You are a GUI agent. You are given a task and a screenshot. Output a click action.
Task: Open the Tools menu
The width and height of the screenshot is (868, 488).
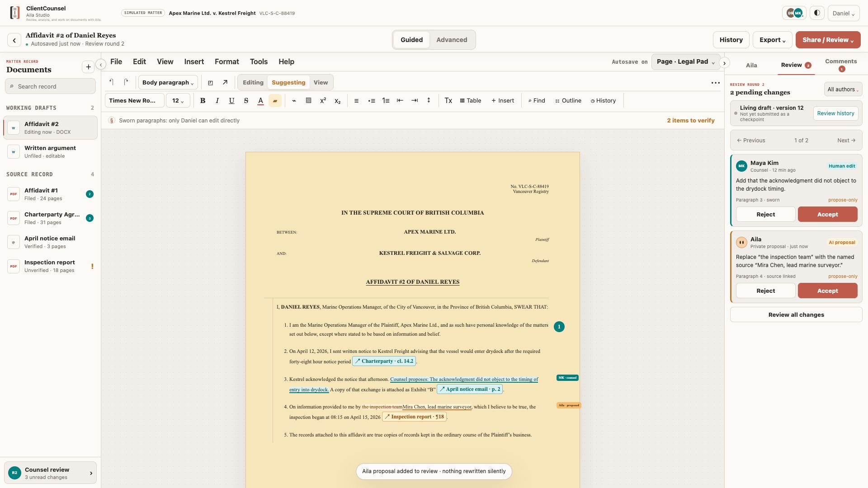tap(259, 62)
